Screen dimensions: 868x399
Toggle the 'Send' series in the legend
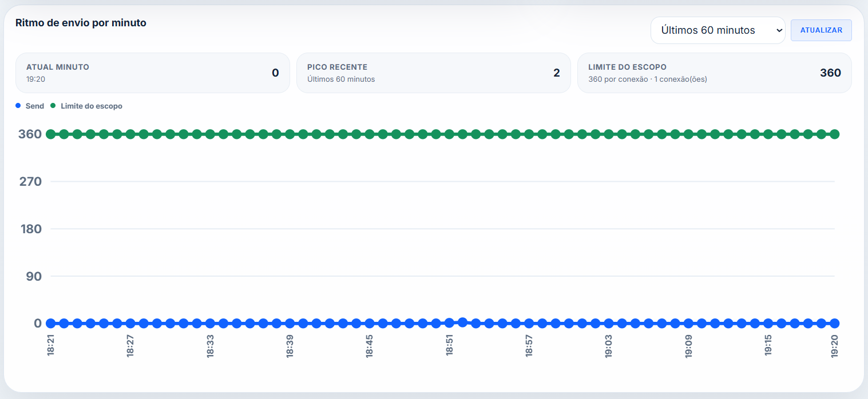[x=34, y=106]
